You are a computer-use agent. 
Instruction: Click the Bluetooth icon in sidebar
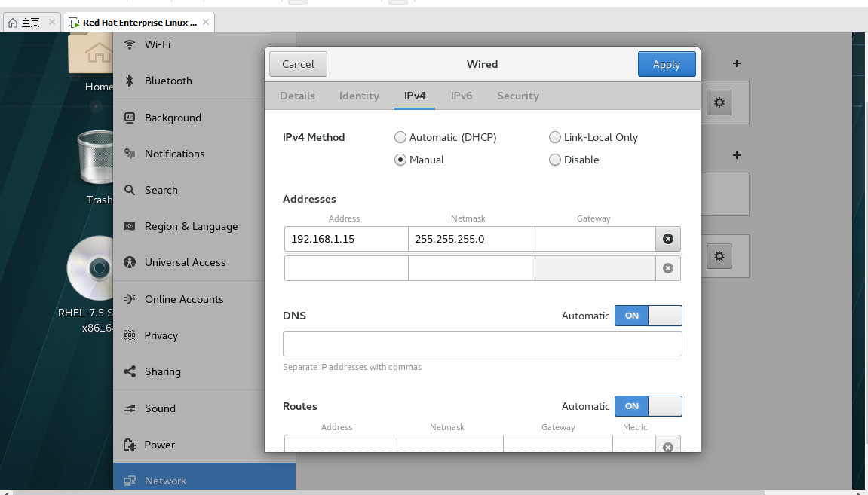pos(130,81)
